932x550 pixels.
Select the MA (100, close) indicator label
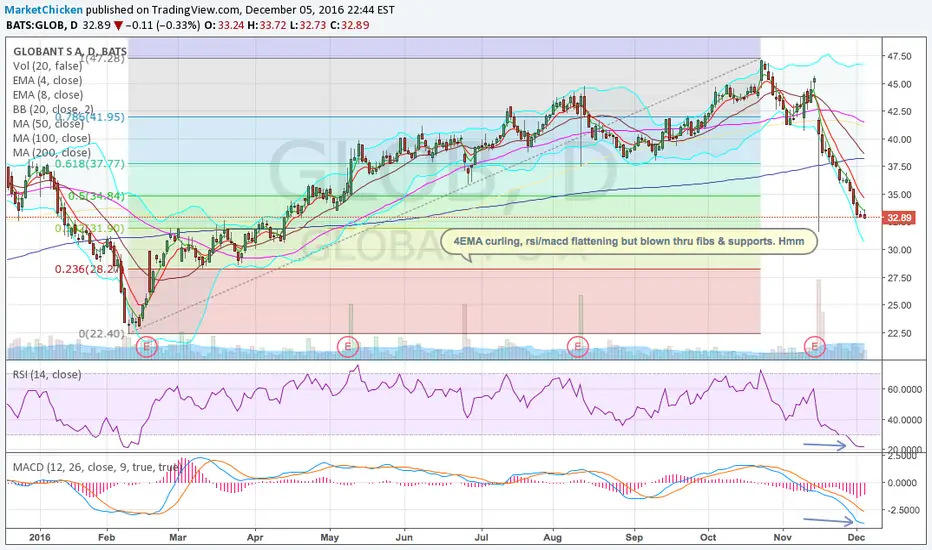pos(52,138)
